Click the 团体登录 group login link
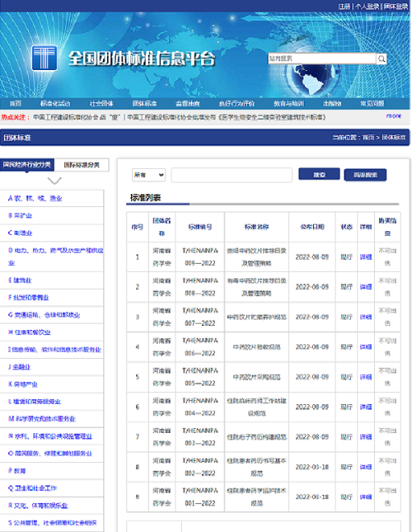 click(x=396, y=7)
